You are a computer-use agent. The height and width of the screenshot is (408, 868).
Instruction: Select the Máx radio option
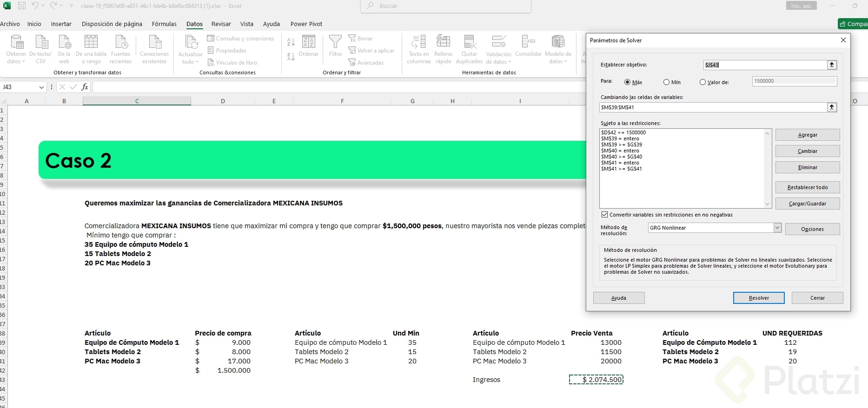[628, 82]
